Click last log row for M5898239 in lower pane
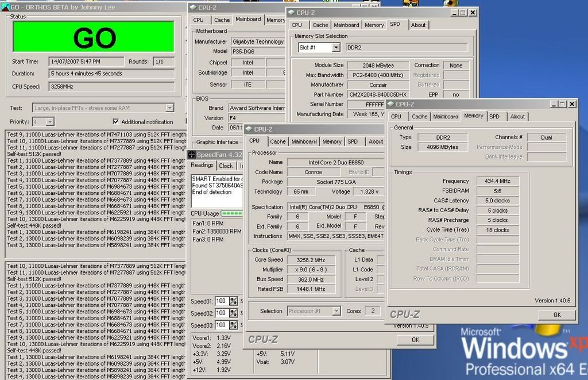This screenshot has height=380, width=588. tap(96, 377)
